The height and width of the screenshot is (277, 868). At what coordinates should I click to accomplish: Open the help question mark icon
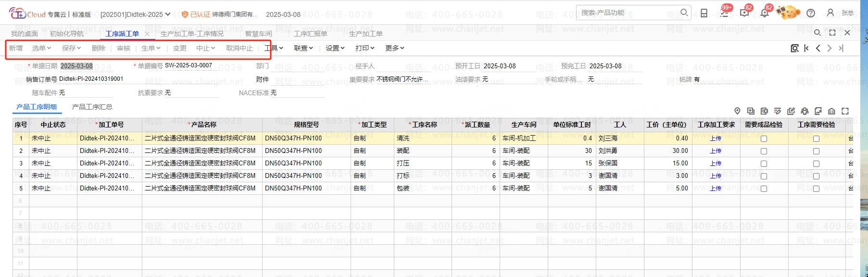pyautogui.click(x=811, y=13)
